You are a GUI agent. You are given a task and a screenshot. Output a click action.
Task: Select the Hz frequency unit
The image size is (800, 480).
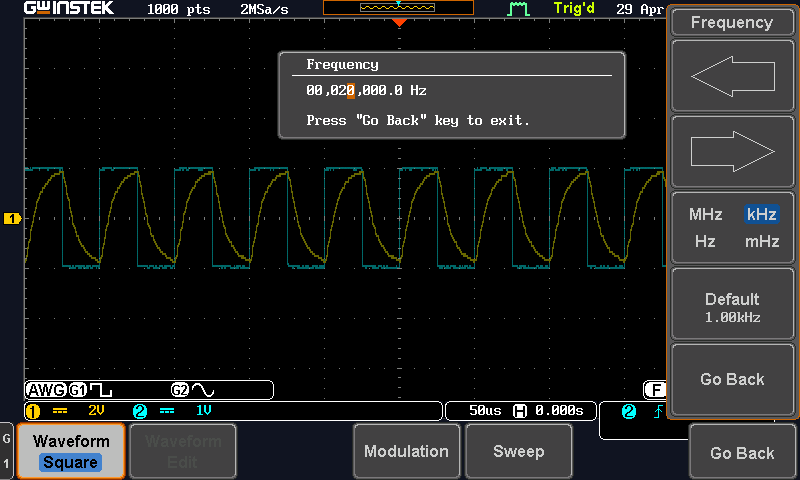click(705, 241)
